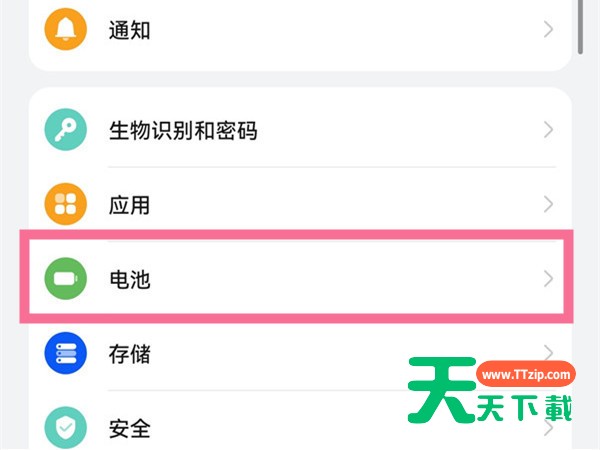Expand 通知 using its chevron arrow
This screenshot has height=450, width=600.
coord(548,30)
